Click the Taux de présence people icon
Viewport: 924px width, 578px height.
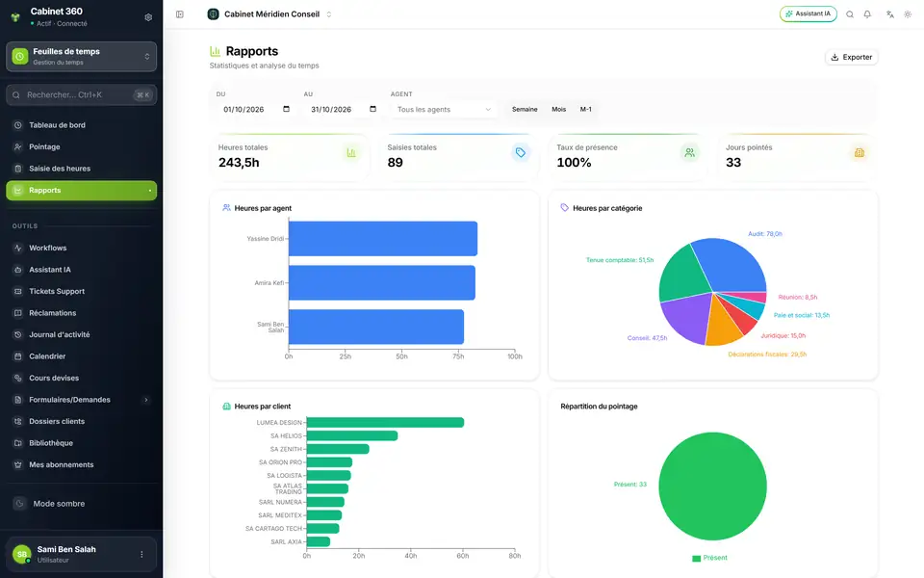689,153
